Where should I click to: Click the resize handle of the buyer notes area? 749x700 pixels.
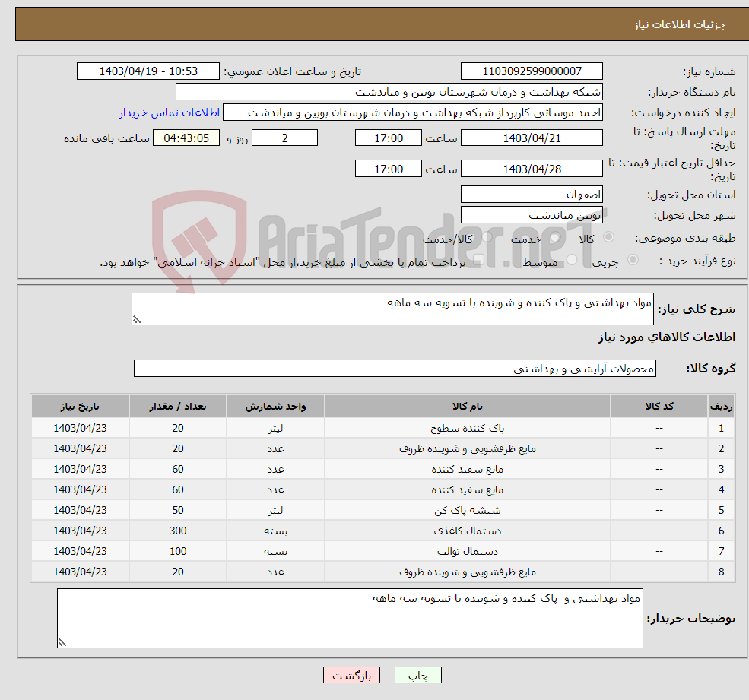62,643
